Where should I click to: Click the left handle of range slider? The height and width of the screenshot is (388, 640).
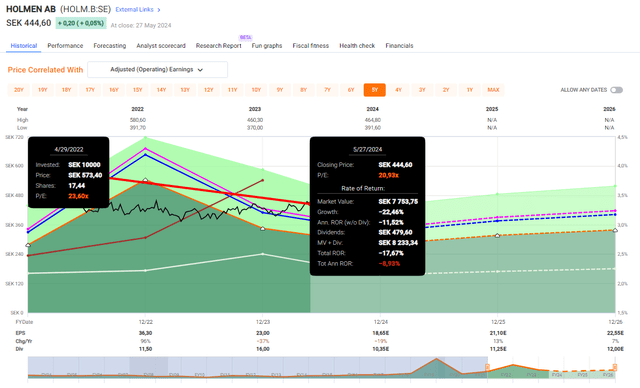coord(487,368)
